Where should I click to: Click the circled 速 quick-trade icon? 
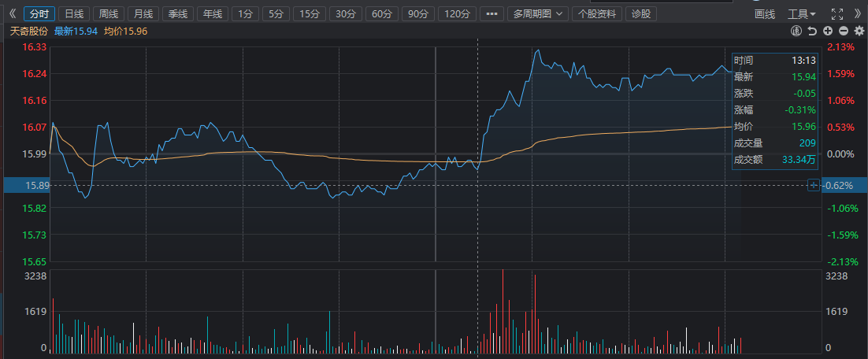(797, 31)
